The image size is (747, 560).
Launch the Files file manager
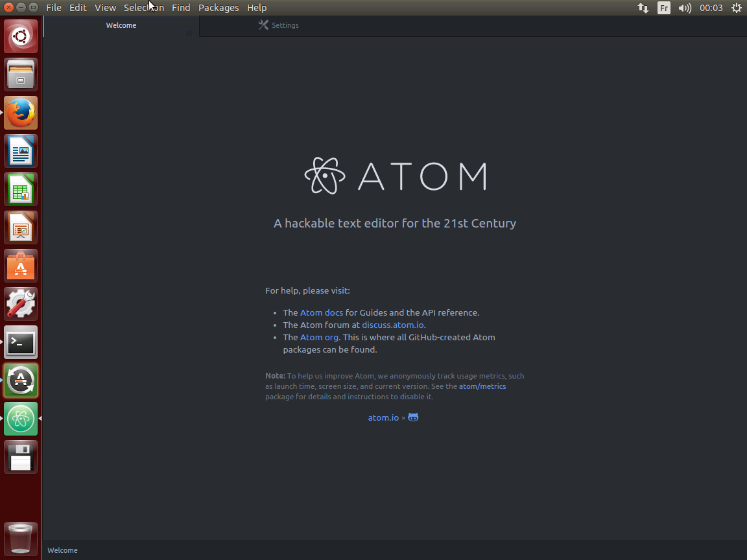click(21, 75)
